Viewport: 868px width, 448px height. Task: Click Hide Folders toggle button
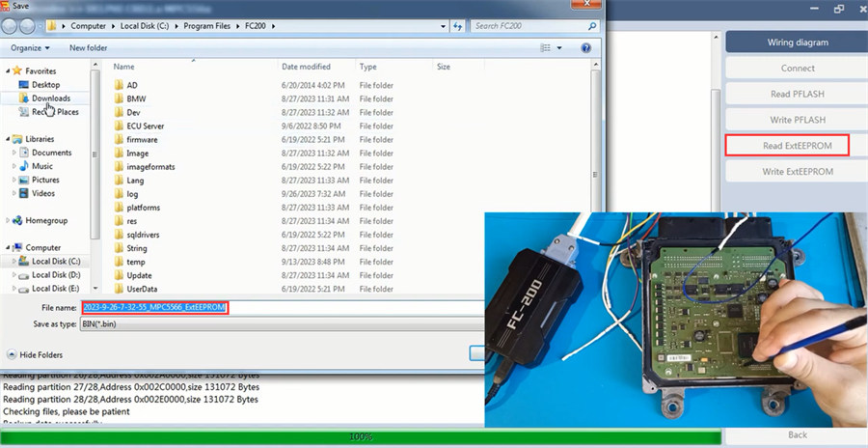(x=36, y=355)
